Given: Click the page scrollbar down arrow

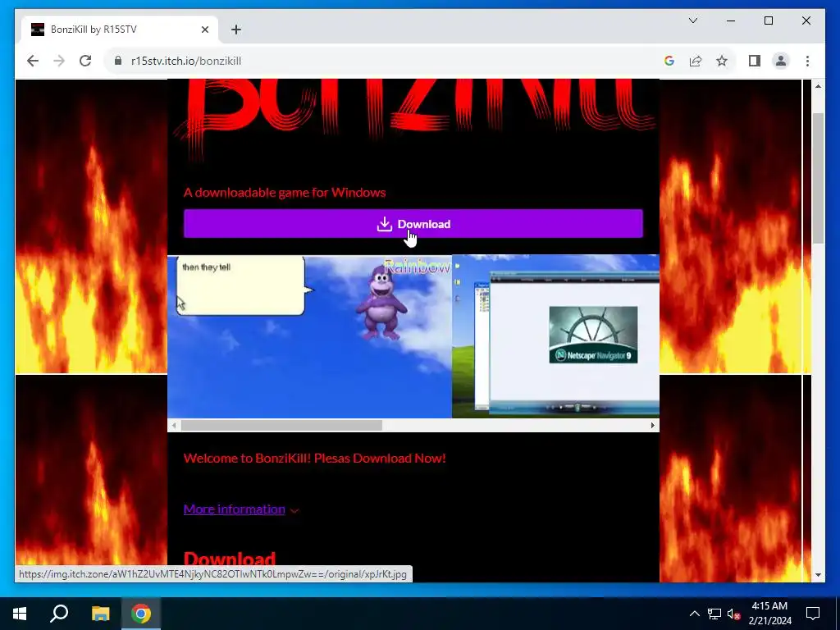Looking at the screenshot, I should (818, 575).
